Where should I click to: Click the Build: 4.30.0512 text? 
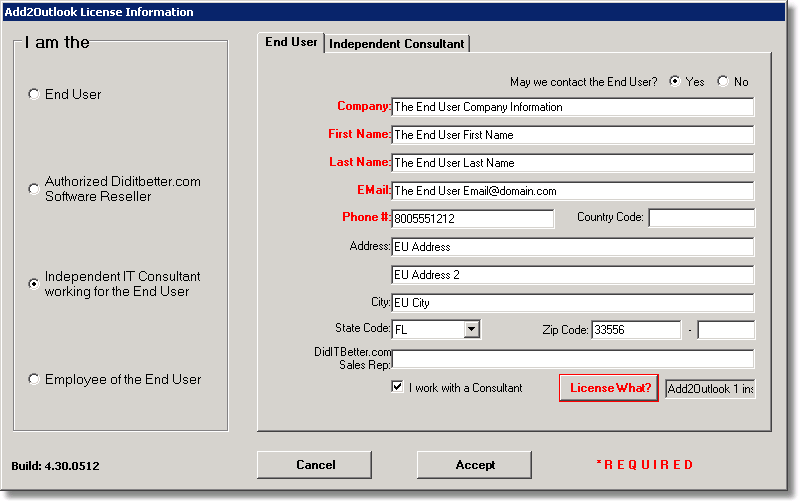point(55,466)
